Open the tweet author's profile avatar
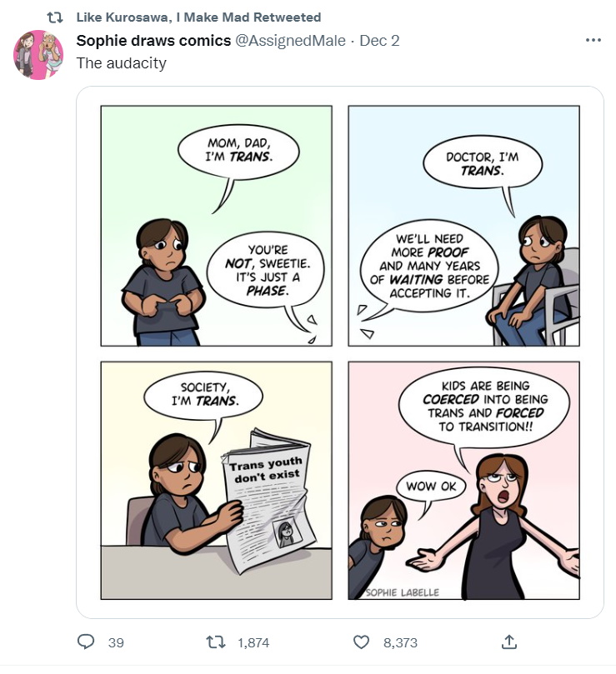 (39, 55)
